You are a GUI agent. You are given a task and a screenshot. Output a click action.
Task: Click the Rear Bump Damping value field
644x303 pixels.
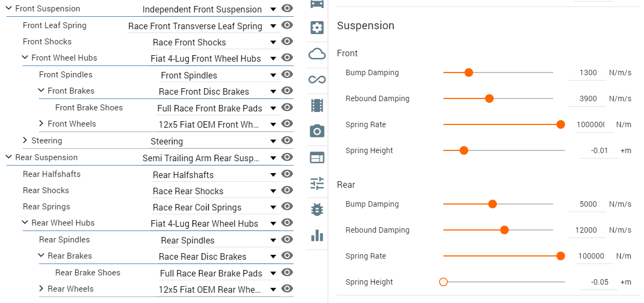pyautogui.click(x=587, y=205)
